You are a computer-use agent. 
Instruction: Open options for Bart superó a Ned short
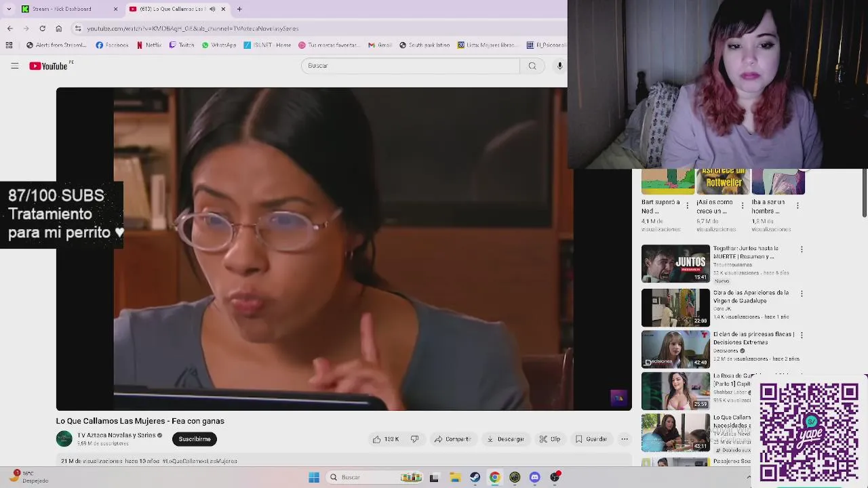click(x=687, y=205)
